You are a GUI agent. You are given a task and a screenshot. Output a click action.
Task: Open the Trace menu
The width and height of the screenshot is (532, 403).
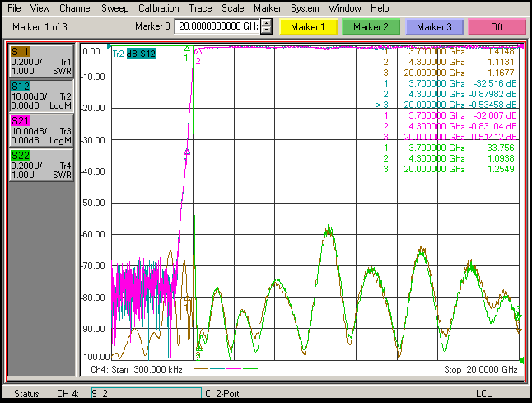[x=200, y=7]
